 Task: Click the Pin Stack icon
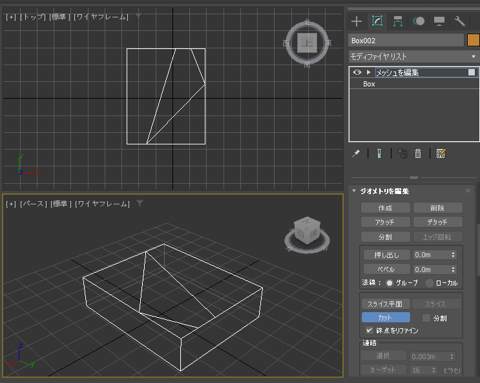[x=356, y=154]
